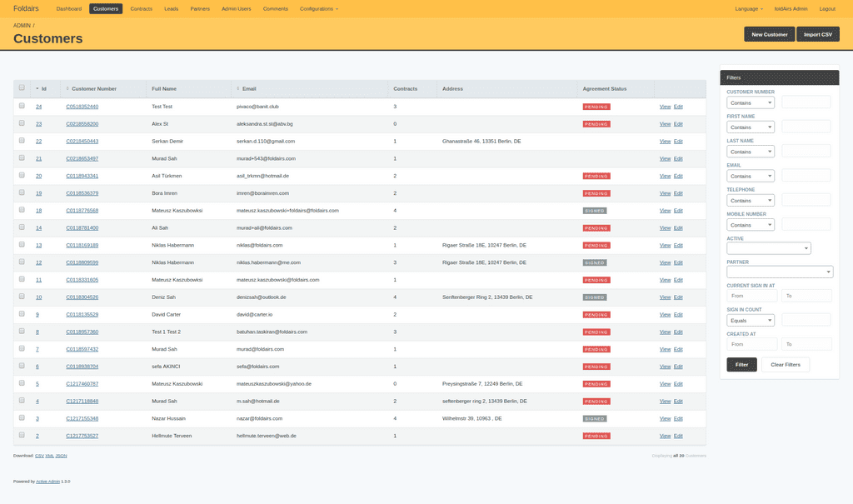Open the Active filter dropdown

[x=768, y=247]
